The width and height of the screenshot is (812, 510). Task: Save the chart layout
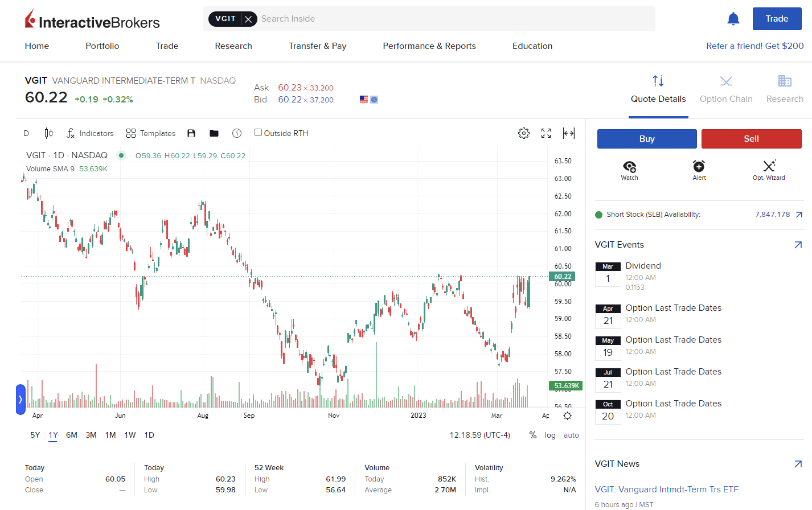click(x=191, y=133)
